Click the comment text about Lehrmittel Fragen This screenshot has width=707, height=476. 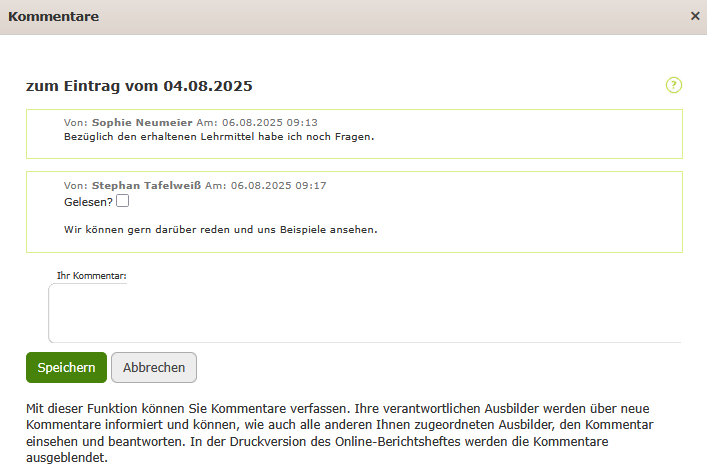(x=219, y=137)
